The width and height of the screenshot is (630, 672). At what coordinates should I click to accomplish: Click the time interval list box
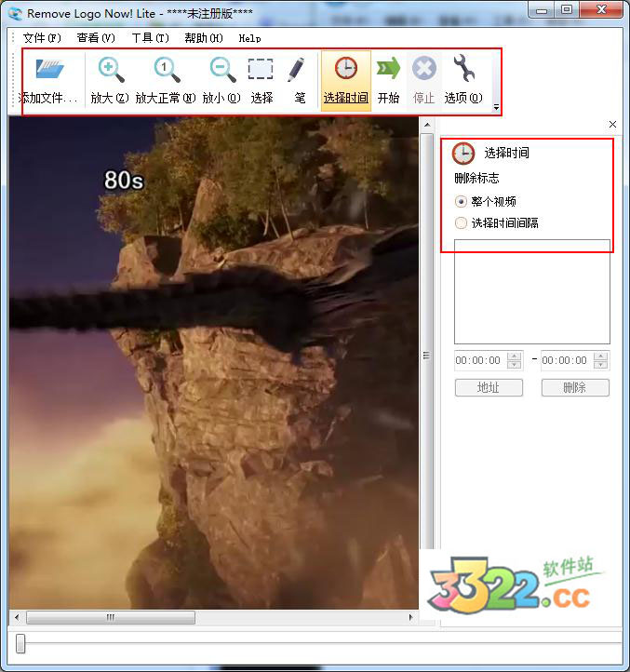click(x=532, y=291)
